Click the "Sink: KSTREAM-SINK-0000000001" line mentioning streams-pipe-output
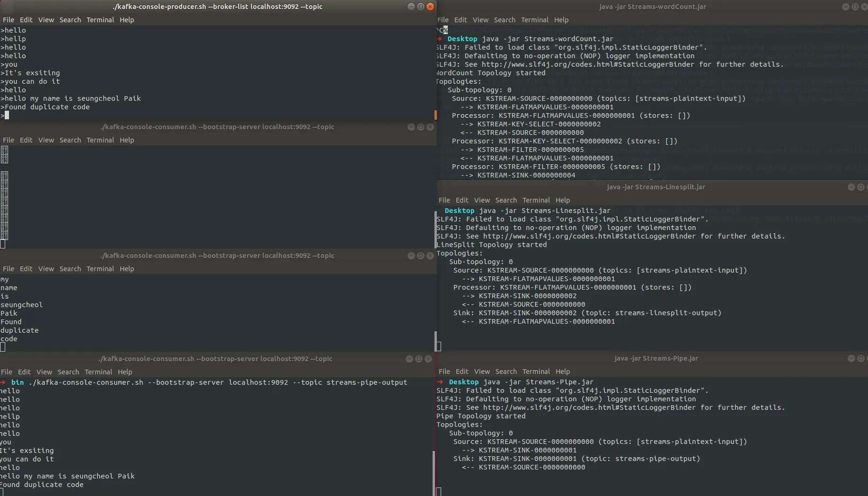This screenshot has width=868, height=496. 576,459
